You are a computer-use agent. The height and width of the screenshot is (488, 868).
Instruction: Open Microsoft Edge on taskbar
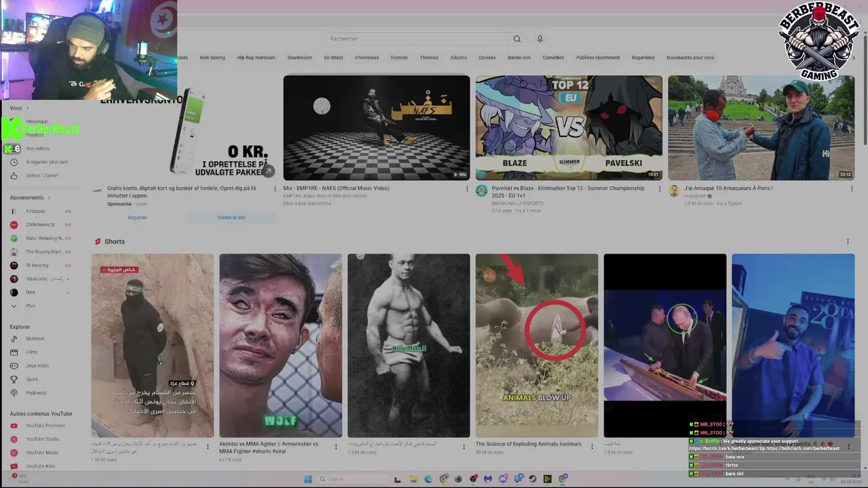tap(429, 479)
